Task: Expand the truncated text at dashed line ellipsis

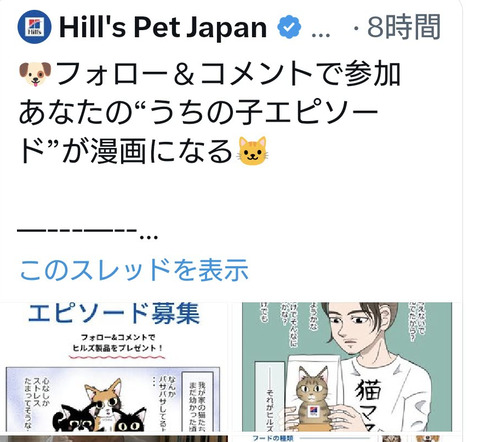Action: tap(148, 236)
